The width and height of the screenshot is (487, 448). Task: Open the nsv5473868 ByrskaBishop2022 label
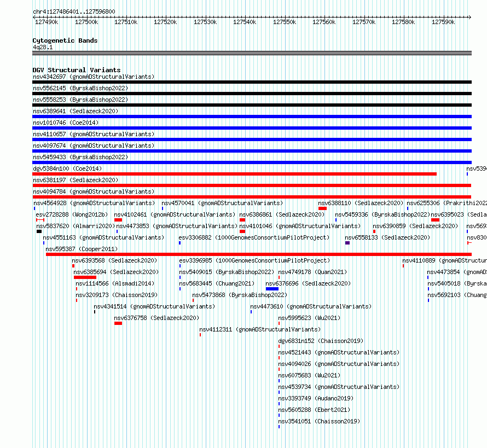240,295
